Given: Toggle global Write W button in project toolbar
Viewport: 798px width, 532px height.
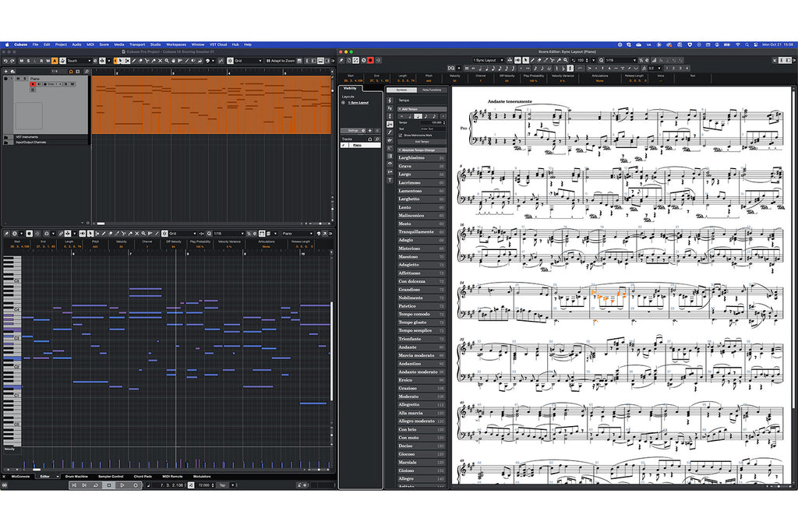Looking at the screenshot, I should [x=48, y=61].
